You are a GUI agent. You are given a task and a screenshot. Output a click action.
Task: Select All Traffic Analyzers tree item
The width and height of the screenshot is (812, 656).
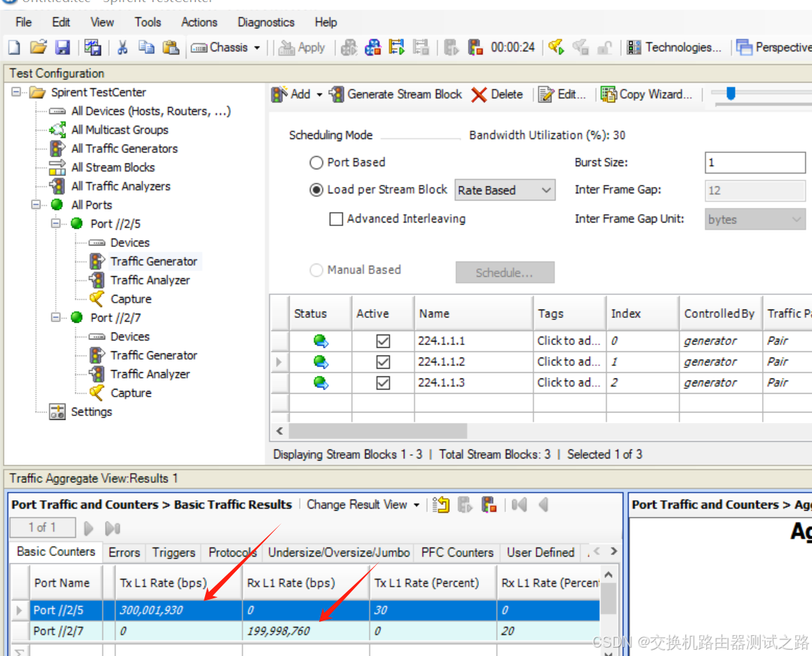click(121, 186)
